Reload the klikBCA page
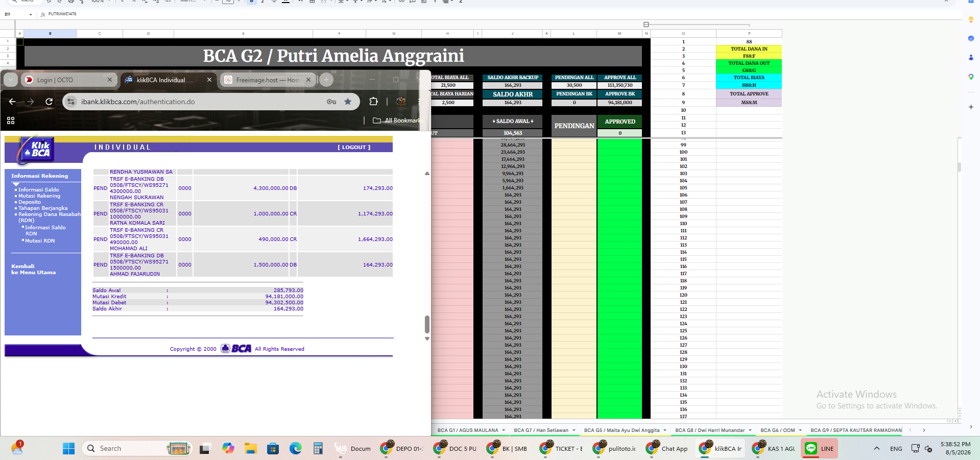Screen dimensions: 980x460 [49, 102]
